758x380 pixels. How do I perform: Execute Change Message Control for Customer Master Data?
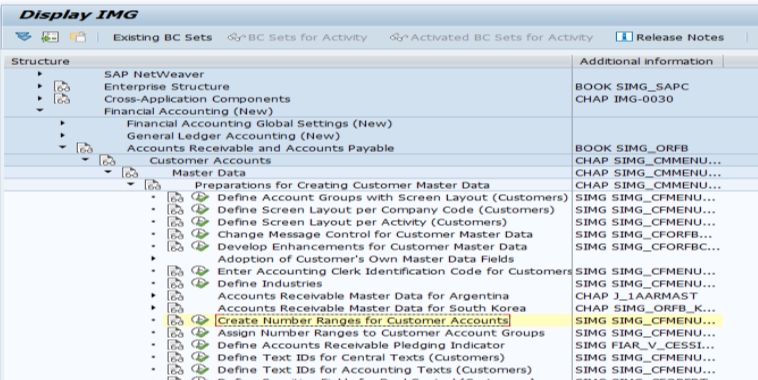(200, 234)
